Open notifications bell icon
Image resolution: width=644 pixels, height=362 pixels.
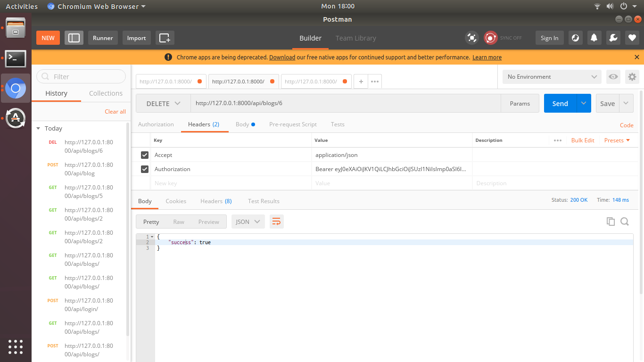point(594,38)
